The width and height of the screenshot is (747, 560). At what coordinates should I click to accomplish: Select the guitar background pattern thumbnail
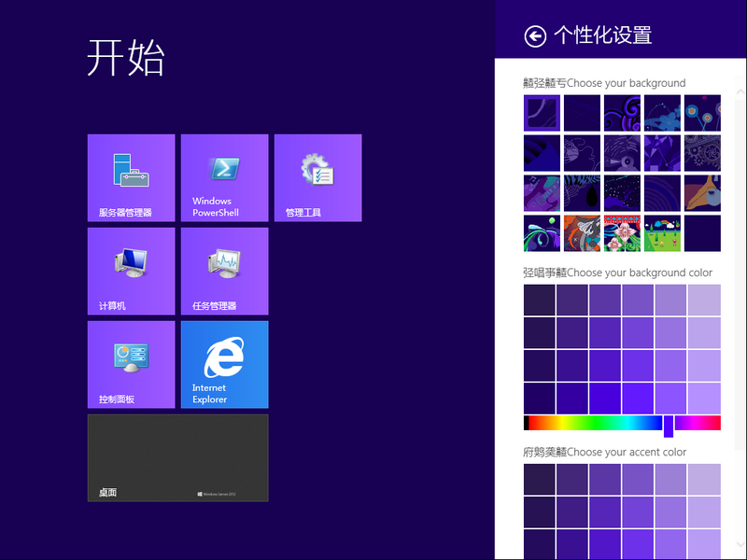click(x=542, y=193)
